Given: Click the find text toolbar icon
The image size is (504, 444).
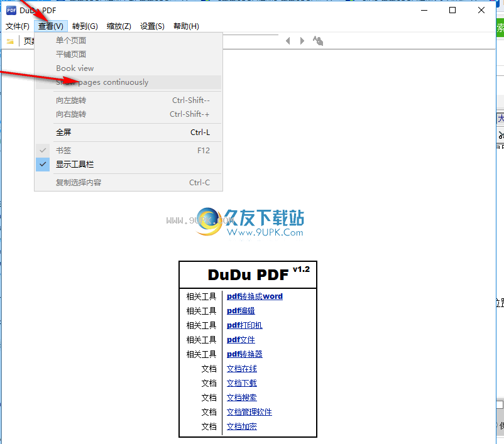Looking at the screenshot, I should coord(318,41).
